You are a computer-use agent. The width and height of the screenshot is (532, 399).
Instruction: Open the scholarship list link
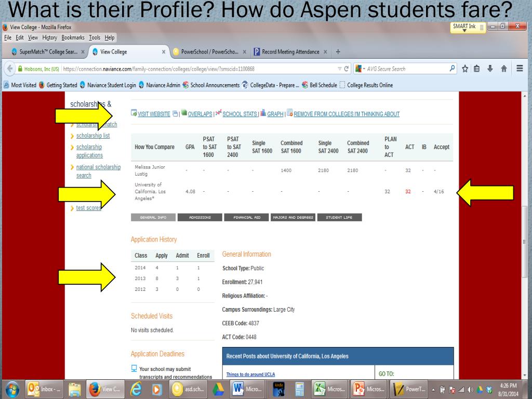[93, 136]
